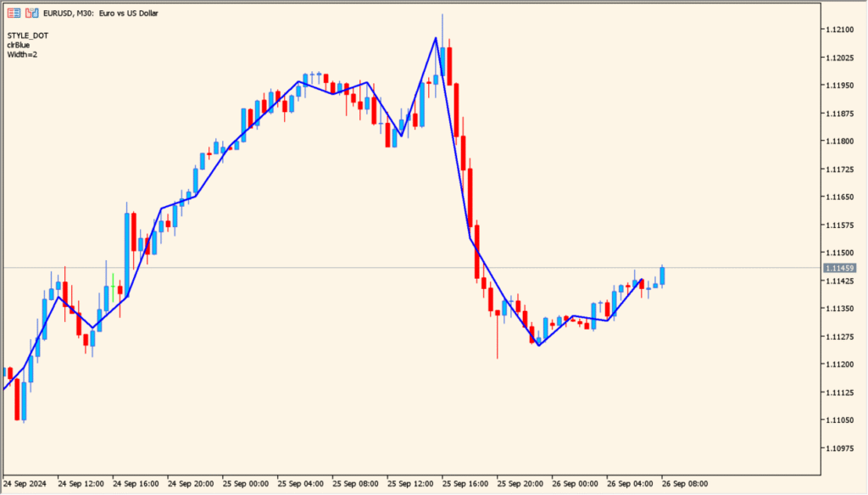Screen dimensions: 868x495
Task: Click the STYLE_DOT indicator label
Action: point(28,36)
